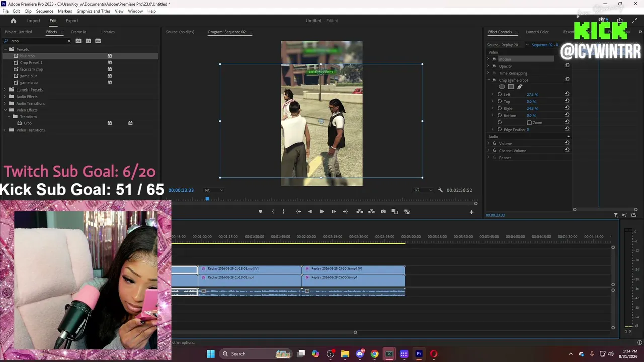Open the Import workspace
Image resolution: width=644 pixels, height=362 pixels.
pos(34,21)
